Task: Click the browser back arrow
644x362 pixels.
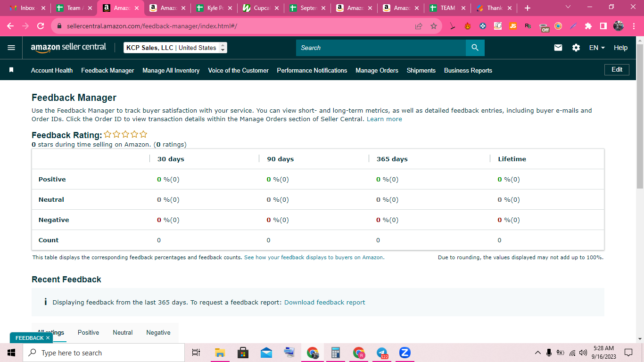Action: pyautogui.click(x=10, y=26)
